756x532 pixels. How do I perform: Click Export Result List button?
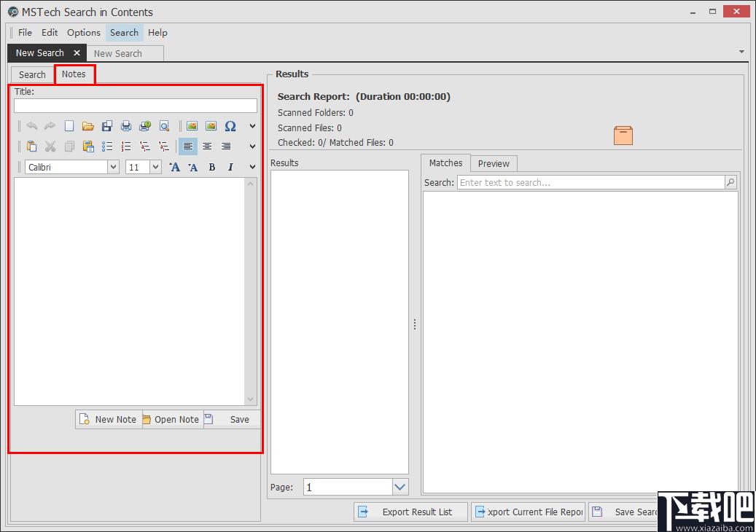coord(410,512)
